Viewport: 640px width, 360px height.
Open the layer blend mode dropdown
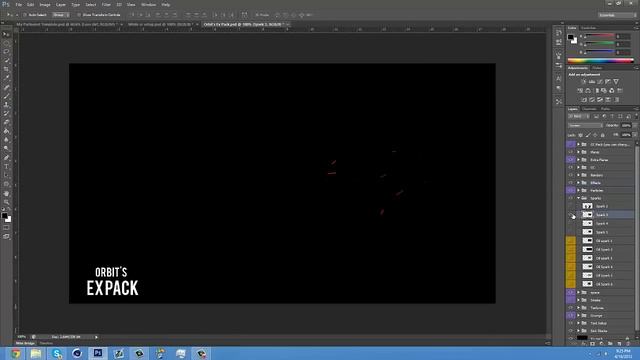[x=585, y=126]
